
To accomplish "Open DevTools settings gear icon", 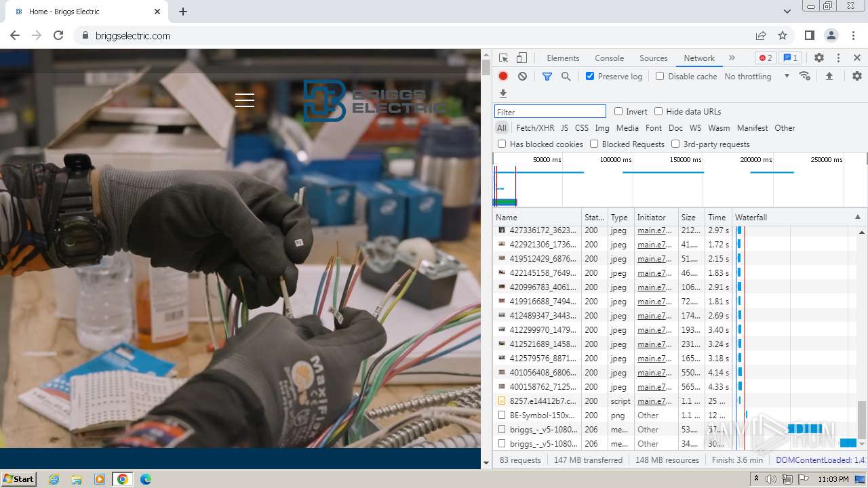I will point(819,58).
